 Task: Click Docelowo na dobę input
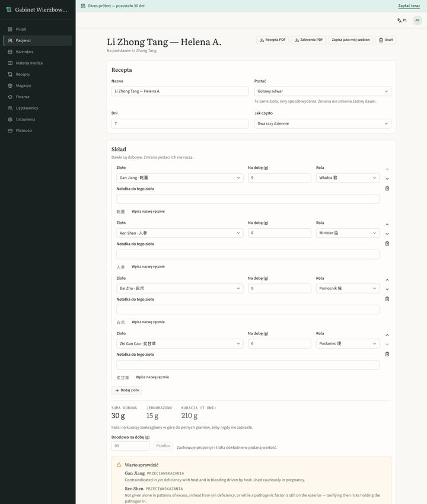click(x=130, y=446)
